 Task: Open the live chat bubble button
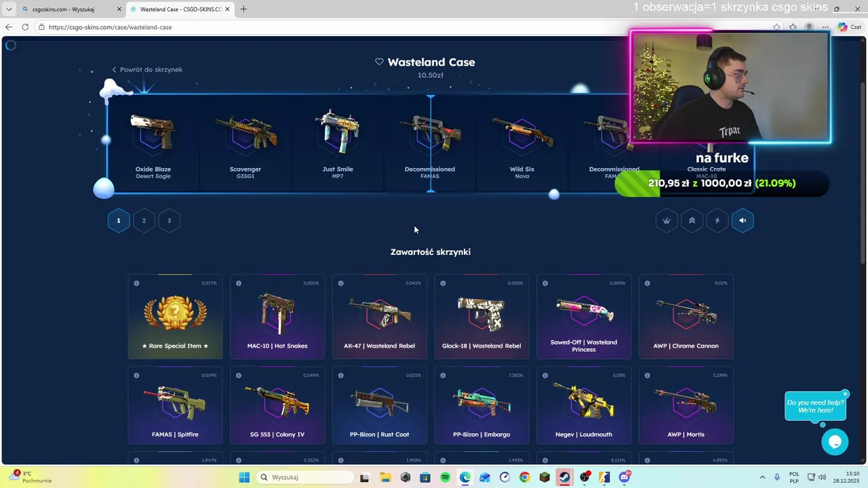click(x=835, y=442)
